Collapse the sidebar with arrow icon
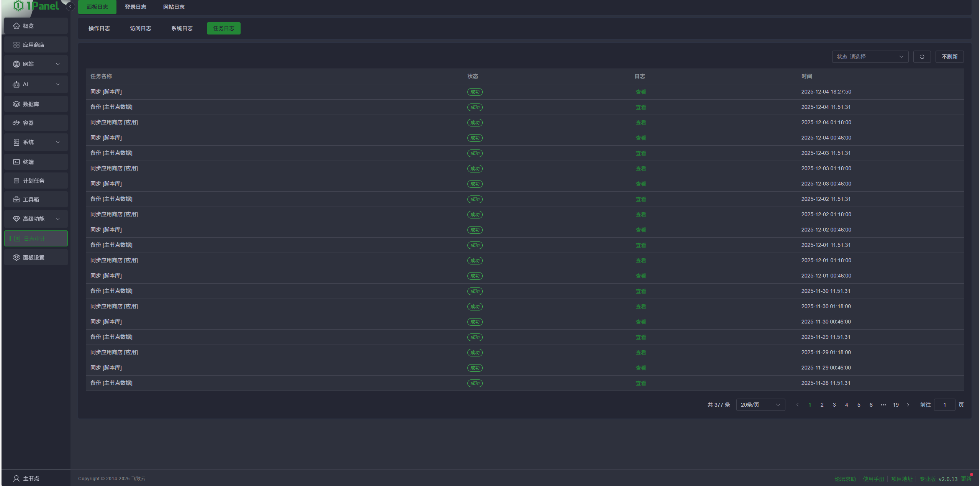Viewport: 980px width, 486px height. [70, 7]
